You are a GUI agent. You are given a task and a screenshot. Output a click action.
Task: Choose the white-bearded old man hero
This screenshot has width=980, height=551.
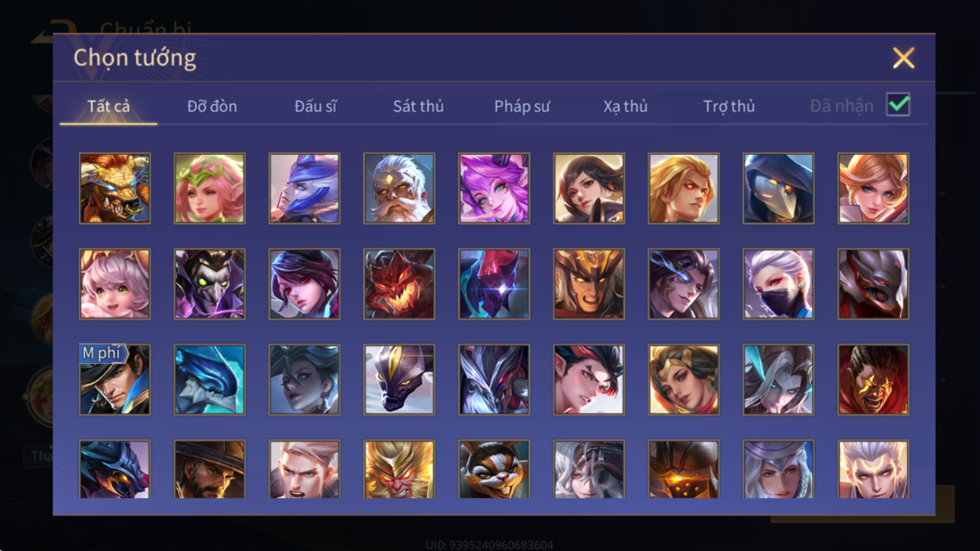pyautogui.click(x=399, y=188)
